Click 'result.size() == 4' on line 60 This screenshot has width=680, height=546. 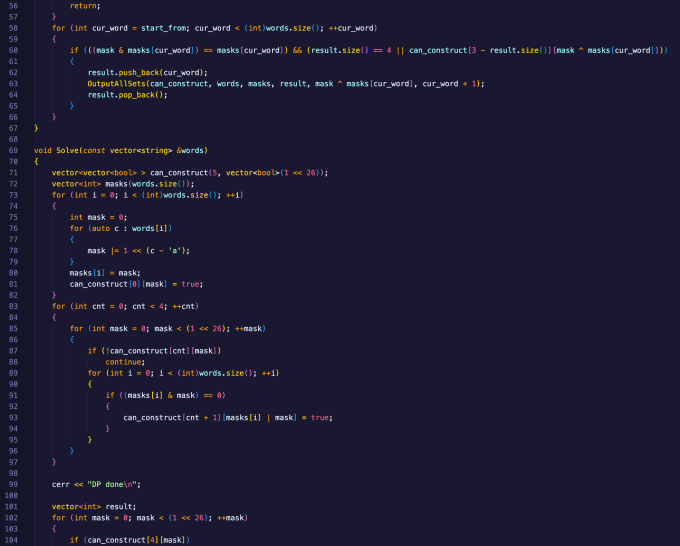point(351,50)
